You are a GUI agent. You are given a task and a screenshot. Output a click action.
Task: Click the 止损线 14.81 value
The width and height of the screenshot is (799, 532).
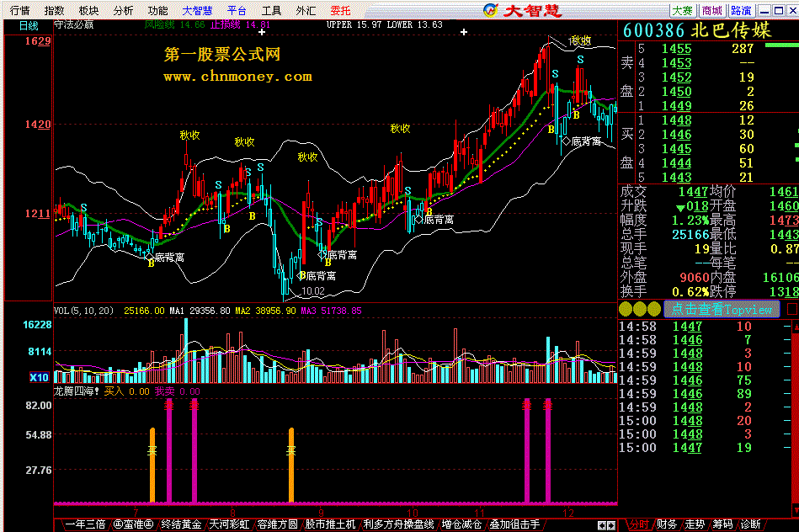pyautogui.click(x=240, y=24)
